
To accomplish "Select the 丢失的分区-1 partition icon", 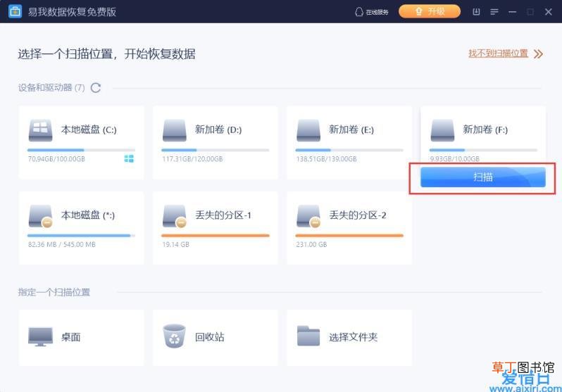I will coord(175,216).
